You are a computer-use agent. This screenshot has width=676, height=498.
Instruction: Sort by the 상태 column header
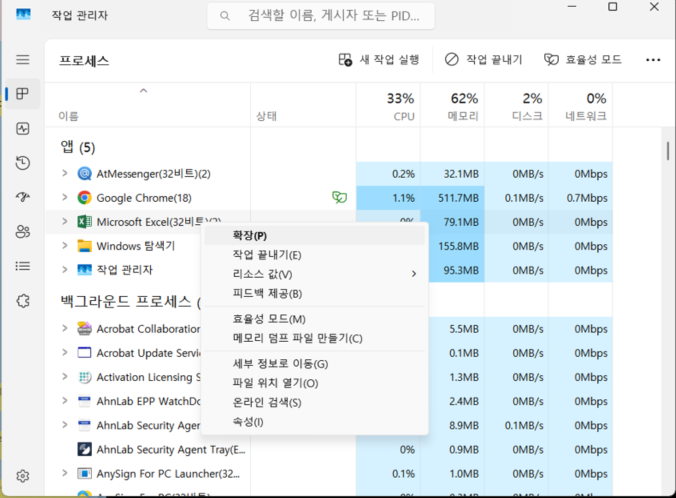pyautogui.click(x=304, y=106)
